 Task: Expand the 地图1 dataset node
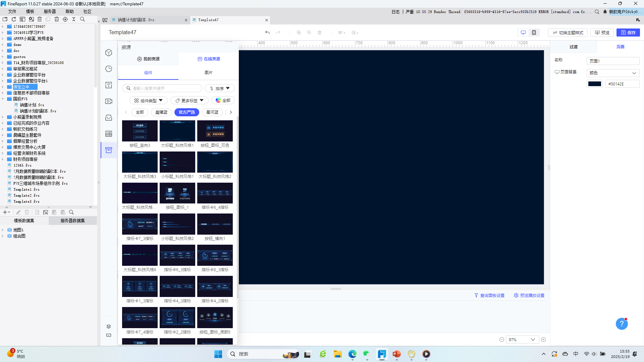pos(3,230)
